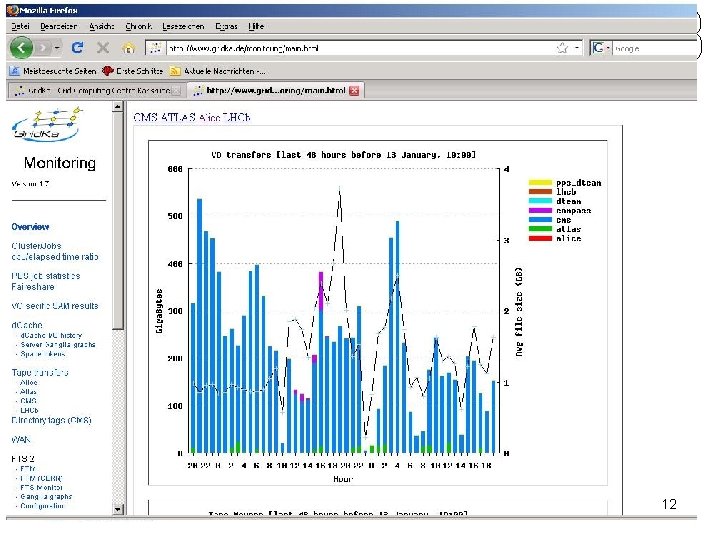
Task: Click the compass purple legend swatch
Action: 540,211
